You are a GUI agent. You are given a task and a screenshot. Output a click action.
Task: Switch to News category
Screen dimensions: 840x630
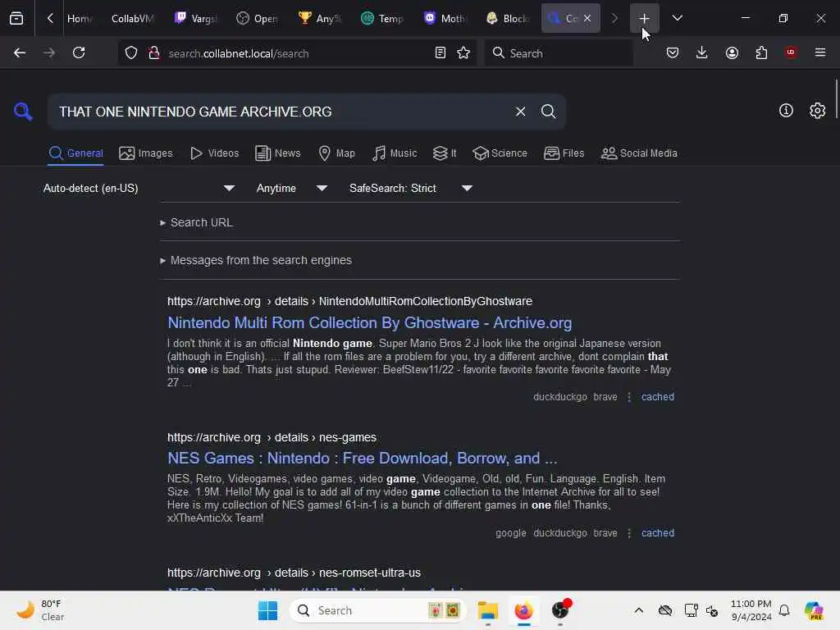[x=277, y=153]
